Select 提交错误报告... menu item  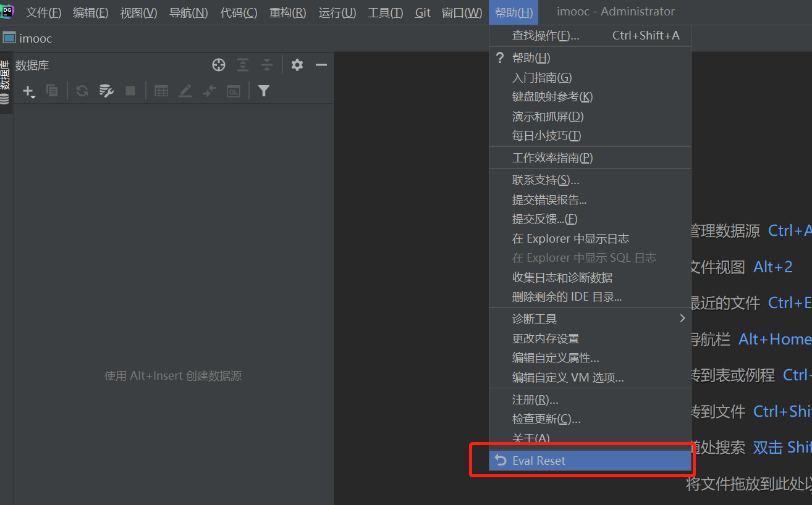pos(590,200)
